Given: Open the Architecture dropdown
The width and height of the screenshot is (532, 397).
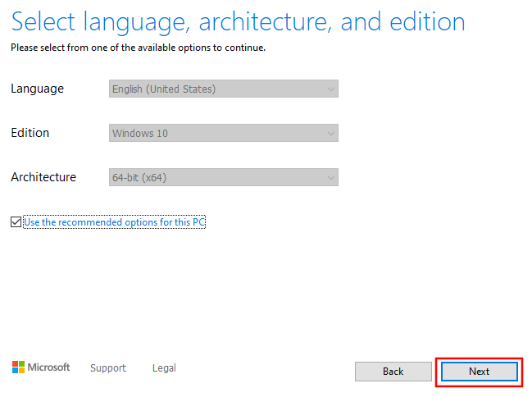Looking at the screenshot, I should (x=224, y=177).
